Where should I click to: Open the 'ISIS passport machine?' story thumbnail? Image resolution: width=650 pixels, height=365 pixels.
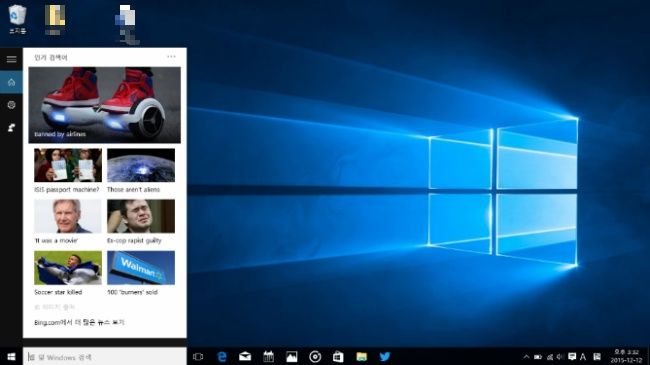coord(68,165)
